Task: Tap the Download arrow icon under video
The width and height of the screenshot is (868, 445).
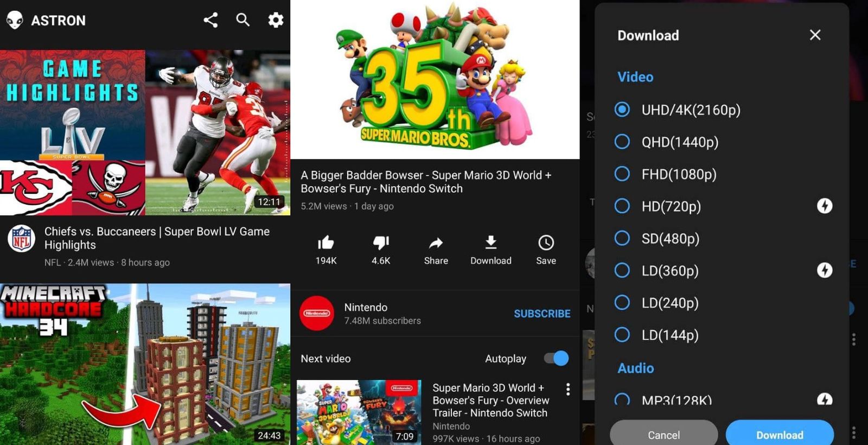Action: pyautogui.click(x=490, y=242)
